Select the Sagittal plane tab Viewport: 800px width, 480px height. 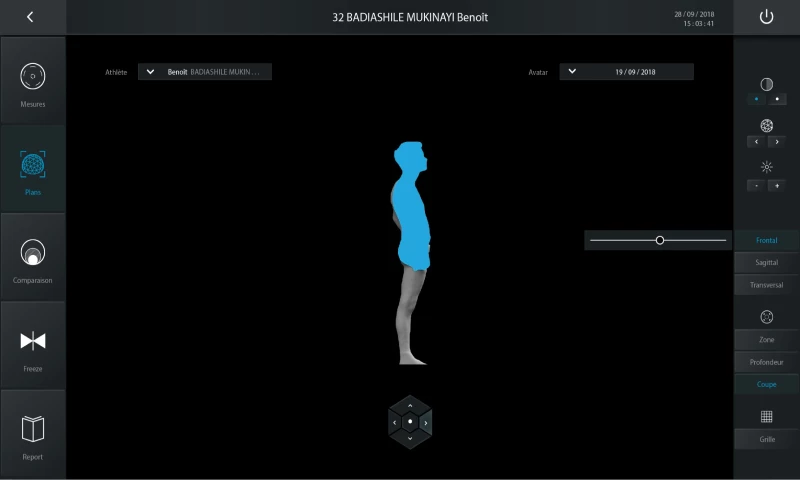click(766, 262)
